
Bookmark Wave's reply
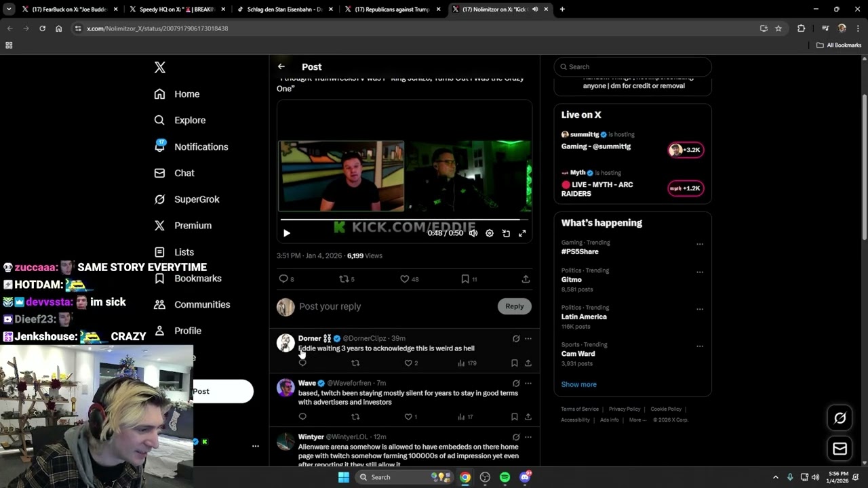[515, 417]
